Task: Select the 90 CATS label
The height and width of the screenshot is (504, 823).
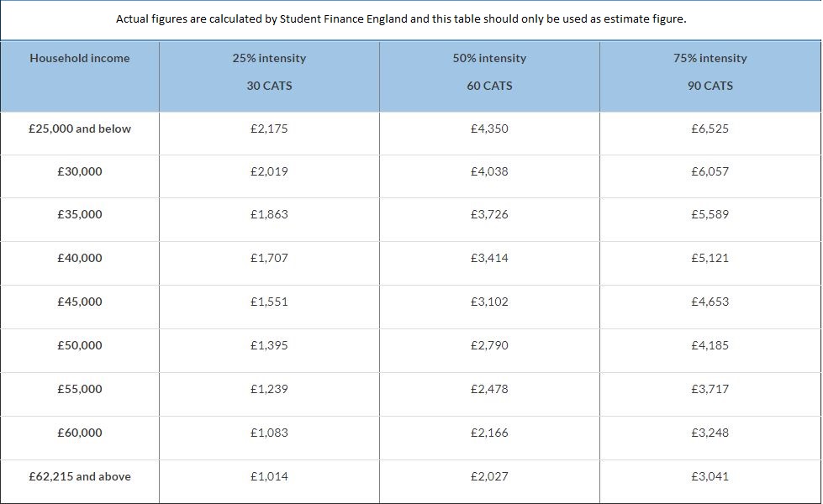Action: point(710,86)
